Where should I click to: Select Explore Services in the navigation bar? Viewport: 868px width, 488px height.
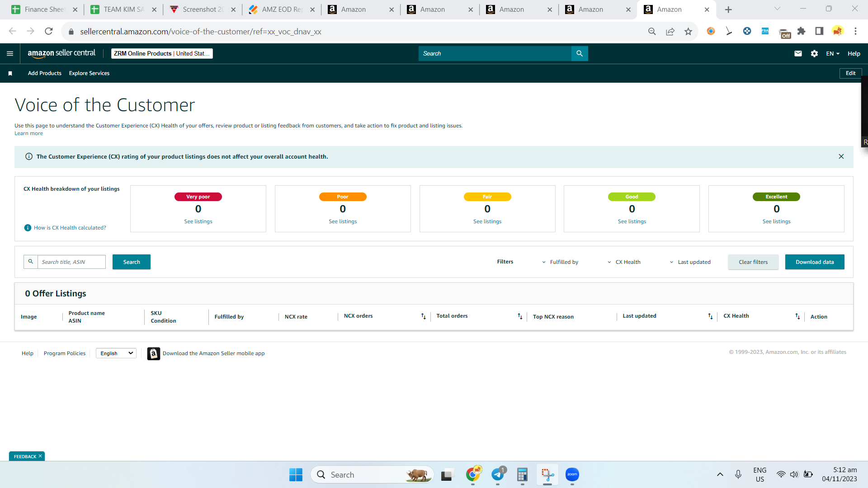click(x=89, y=73)
